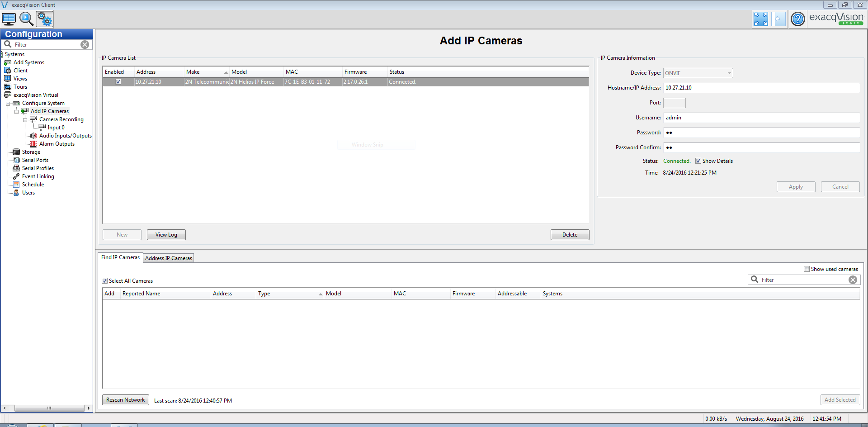
Task: Enable Show used cameras checkbox
Action: (x=807, y=269)
